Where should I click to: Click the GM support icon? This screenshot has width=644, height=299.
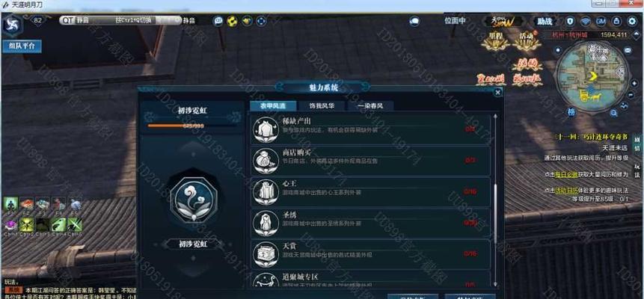tap(601, 21)
